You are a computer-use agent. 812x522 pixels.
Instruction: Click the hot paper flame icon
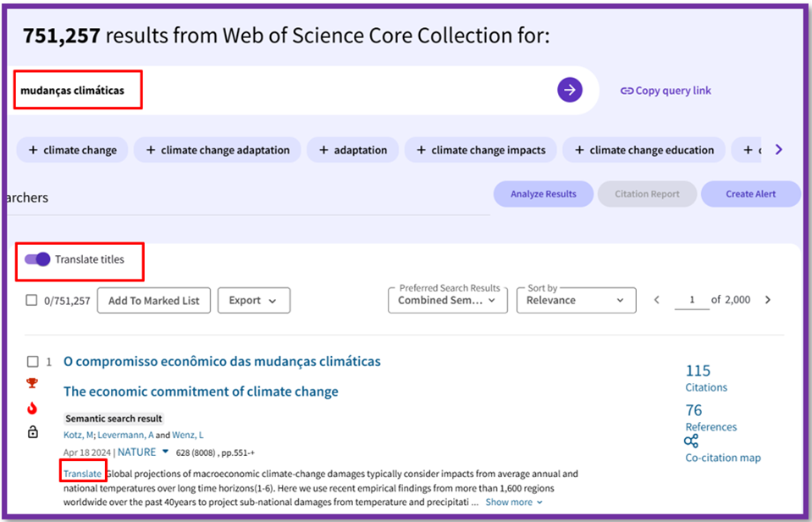pos(33,408)
